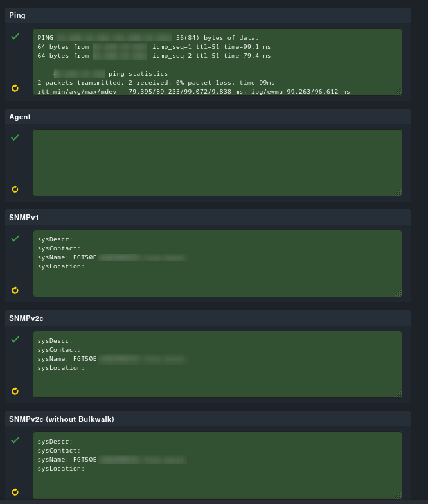The height and width of the screenshot is (504, 428).
Task: Click the Agent section header
Action: pyautogui.click(x=20, y=117)
